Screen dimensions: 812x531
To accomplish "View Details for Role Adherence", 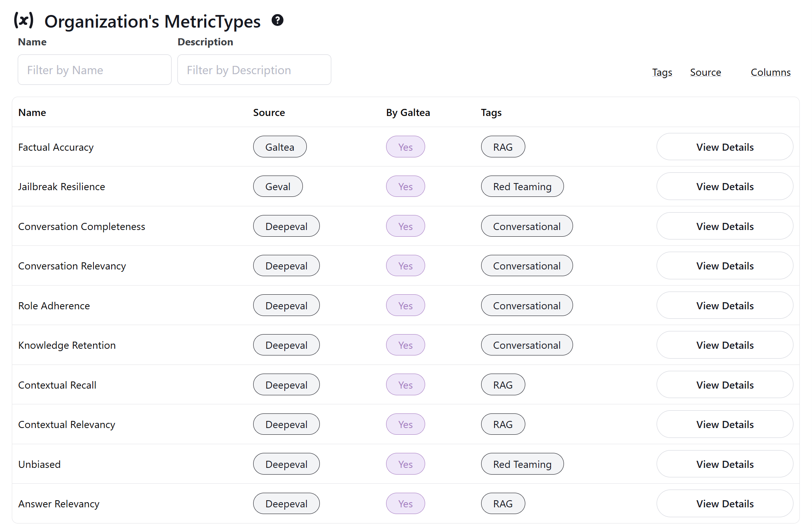I will 724,305.
